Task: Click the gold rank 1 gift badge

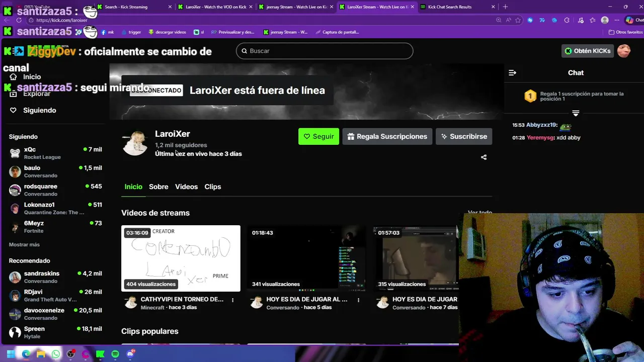Action: pos(530,96)
